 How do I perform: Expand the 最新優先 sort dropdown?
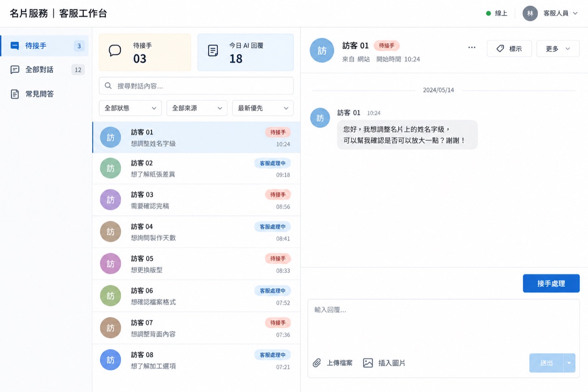(263, 108)
